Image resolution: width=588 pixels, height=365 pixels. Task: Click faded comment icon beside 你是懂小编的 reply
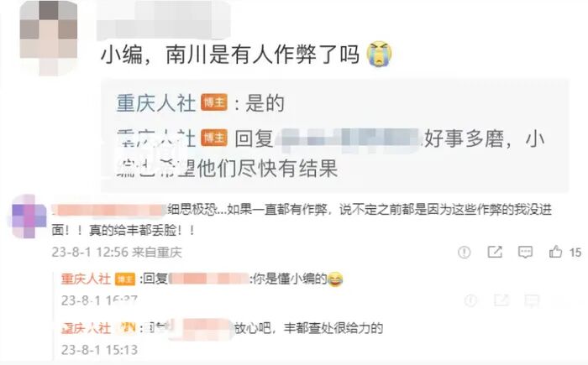(532, 300)
